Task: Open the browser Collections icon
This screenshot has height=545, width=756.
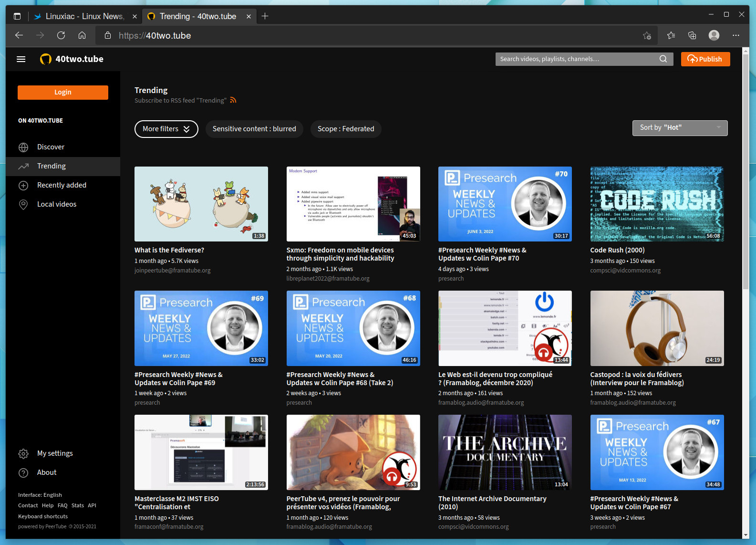Action: coord(692,35)
